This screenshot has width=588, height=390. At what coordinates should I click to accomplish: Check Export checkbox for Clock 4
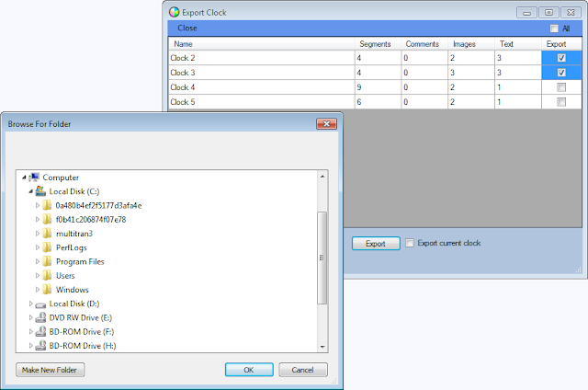click(561, 87)
